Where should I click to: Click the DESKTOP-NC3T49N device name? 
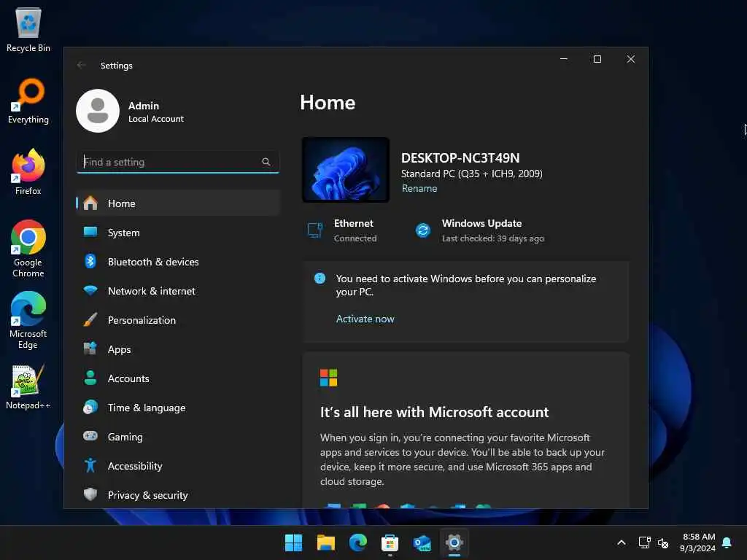click(x=460, y=157)
